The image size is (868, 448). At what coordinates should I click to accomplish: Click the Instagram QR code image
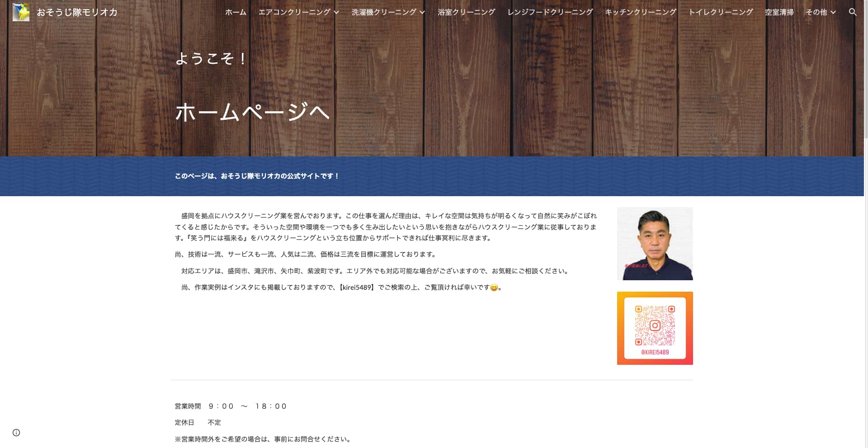coord(655,328)
